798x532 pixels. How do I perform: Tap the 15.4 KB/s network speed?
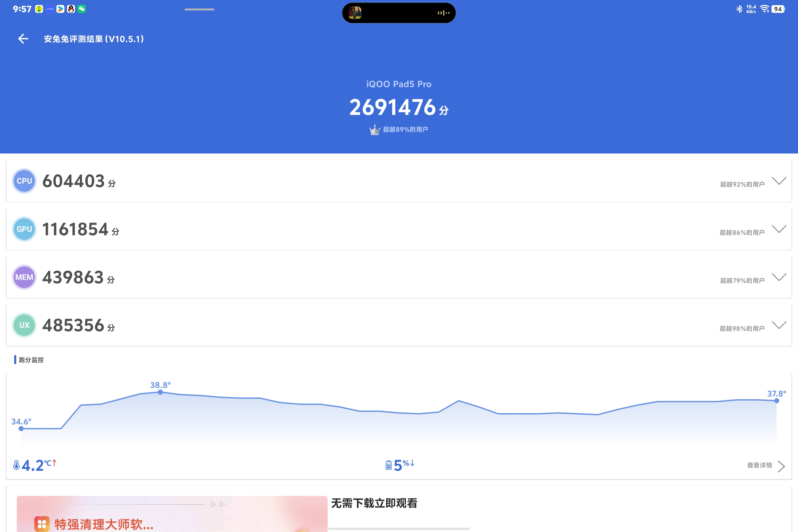coord(751,9)
